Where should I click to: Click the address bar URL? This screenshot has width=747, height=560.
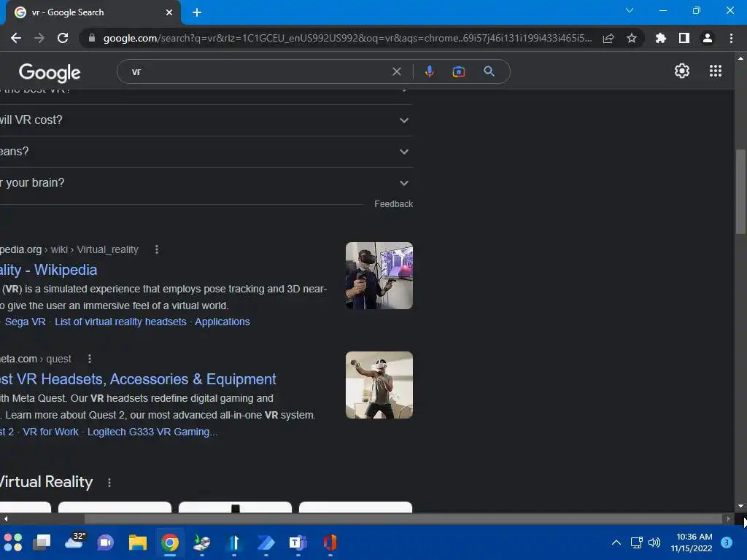tap(347, 38)
